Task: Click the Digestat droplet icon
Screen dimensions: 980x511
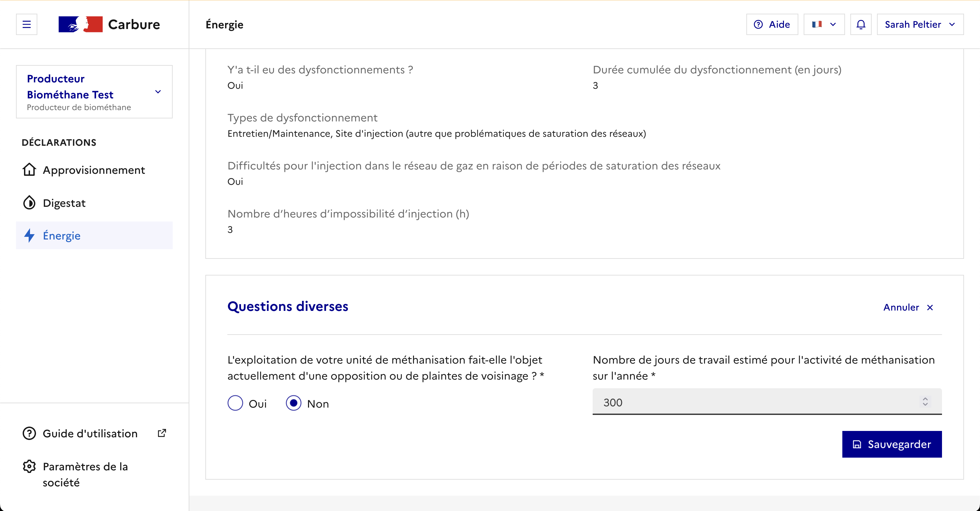Action: (29, 203)
